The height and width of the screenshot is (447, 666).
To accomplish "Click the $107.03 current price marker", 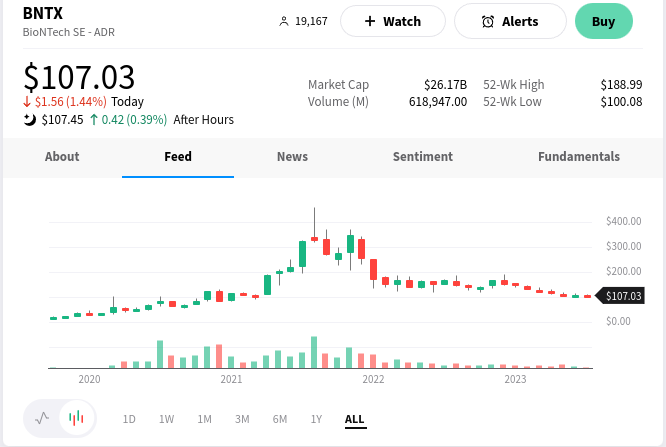I will click(622, 296).
